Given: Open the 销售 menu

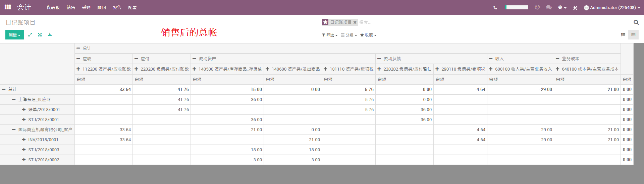Looking at the screenshot, I should pyautogui.click(x=71, y=7).
